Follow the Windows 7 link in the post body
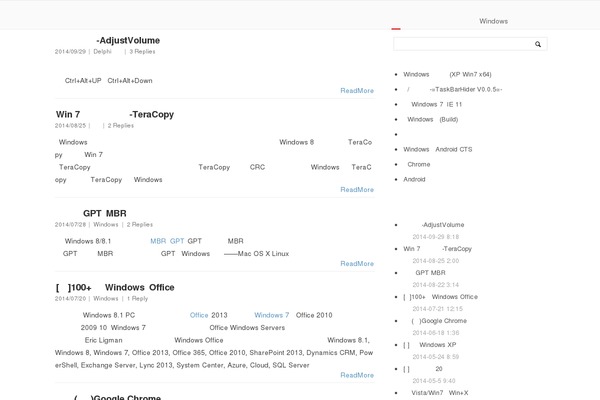Screen dimensions: 600x400 pyautogui.click(x=272, y=315)
